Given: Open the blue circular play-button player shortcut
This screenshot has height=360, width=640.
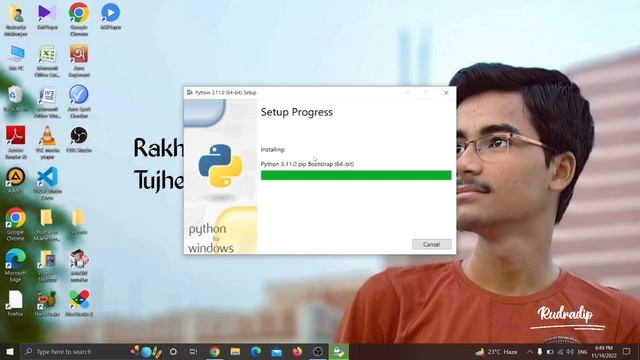Looking at the screenshot, I should [x=111, y=16].
